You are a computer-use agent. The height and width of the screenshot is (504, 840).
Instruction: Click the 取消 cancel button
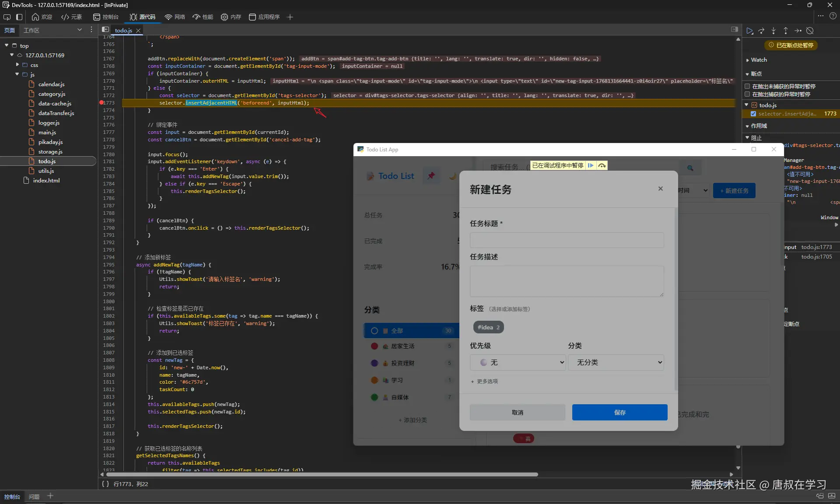[517, 412]
